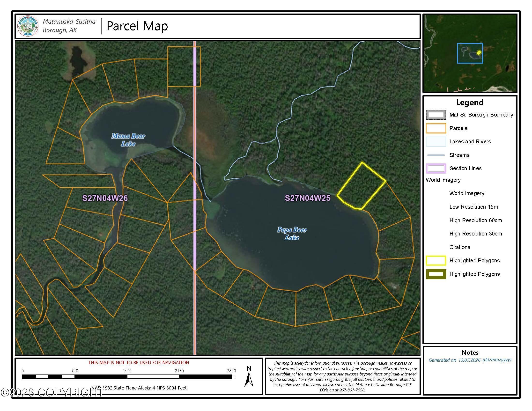This screenshot has width=532, height=411.
Task: Click the 2130 scale bar value
Action: (x=179, y=371)
